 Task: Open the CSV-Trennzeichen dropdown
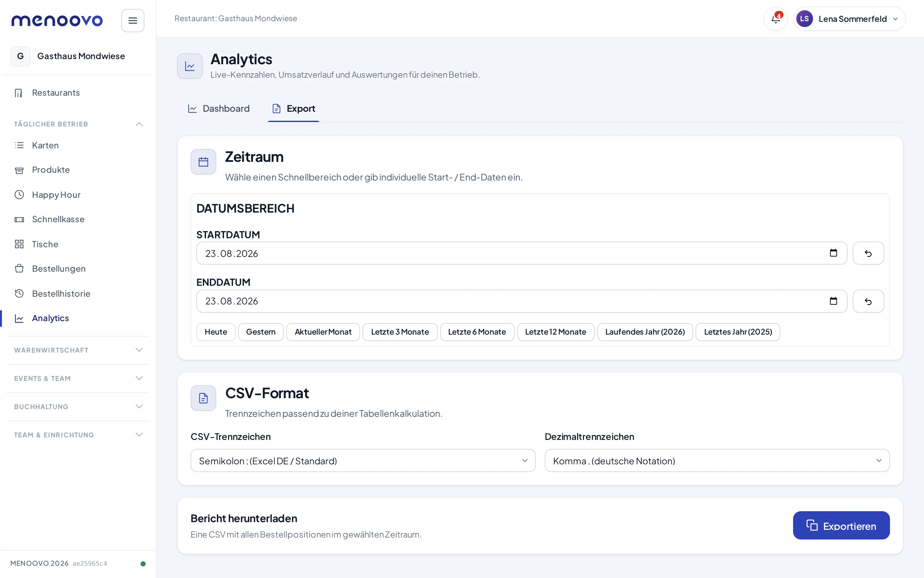click(363, 461)
